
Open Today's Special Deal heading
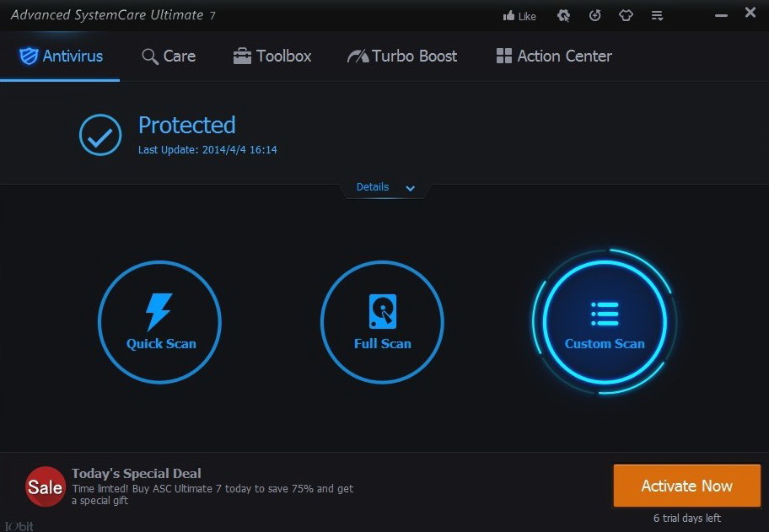click(137, 473)
